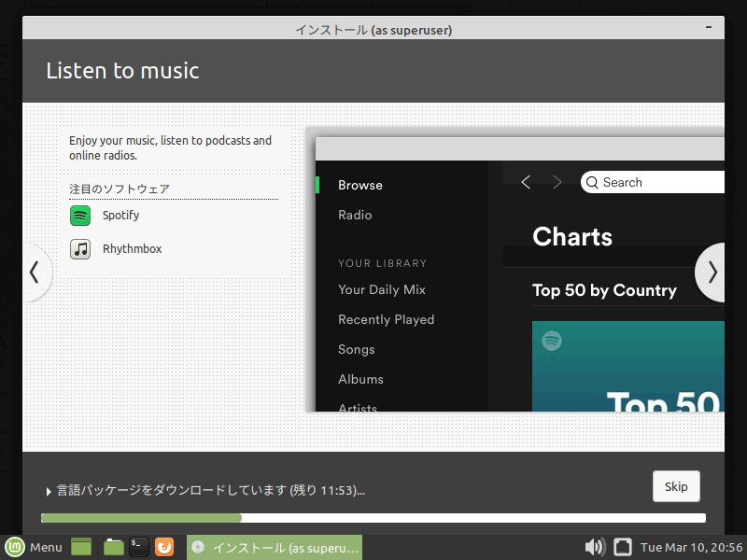Expand installation details with the disclosure triangle
This screenshot has height=560, width=747.
pos(49,492)
